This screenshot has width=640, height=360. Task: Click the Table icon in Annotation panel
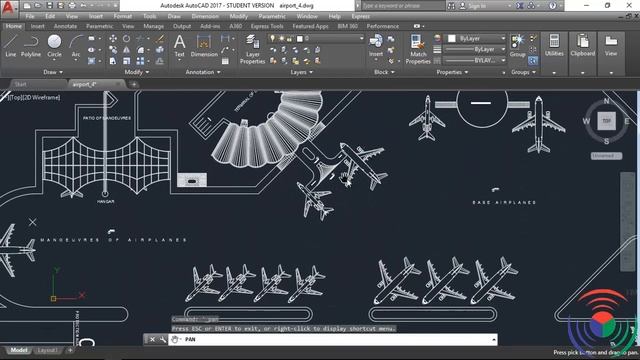(225, 61)
